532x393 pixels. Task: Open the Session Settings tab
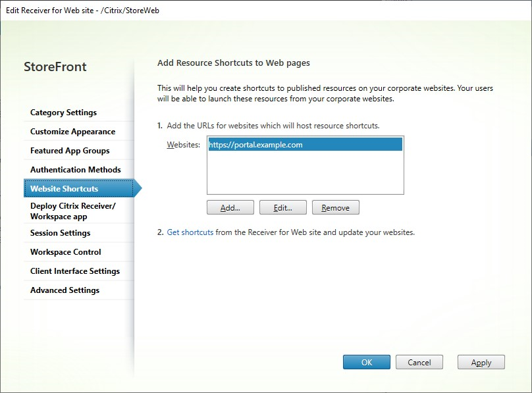pos(61,233)
